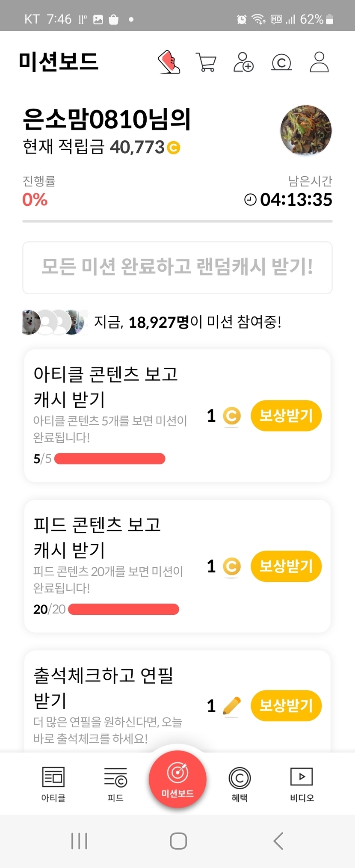Tap the clock icon by remaining time

click(250, 199)
